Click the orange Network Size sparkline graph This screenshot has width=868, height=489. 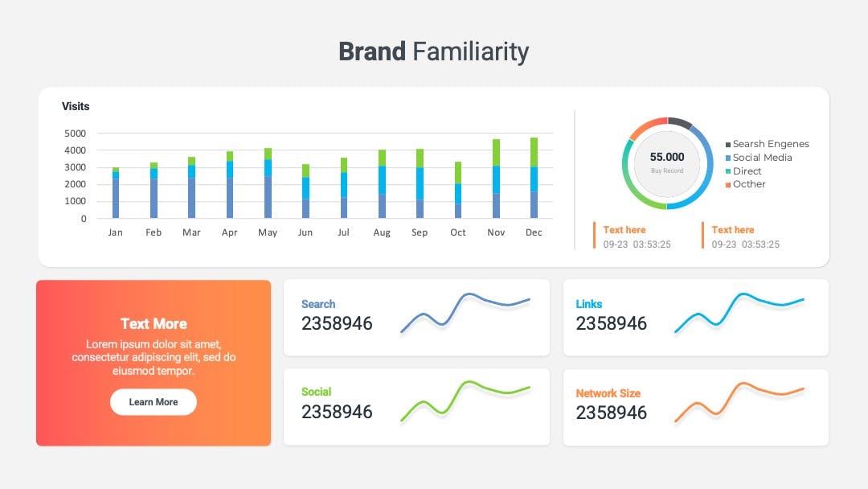pos(739,400)
